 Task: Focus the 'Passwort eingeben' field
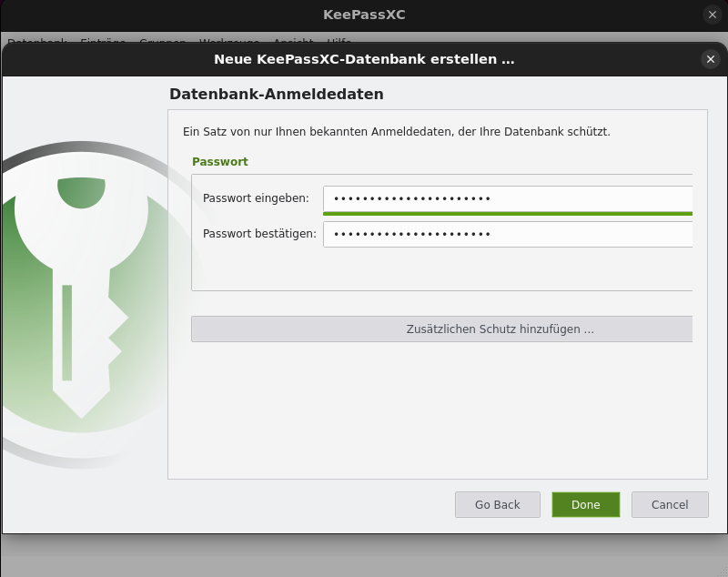(508, 198)
